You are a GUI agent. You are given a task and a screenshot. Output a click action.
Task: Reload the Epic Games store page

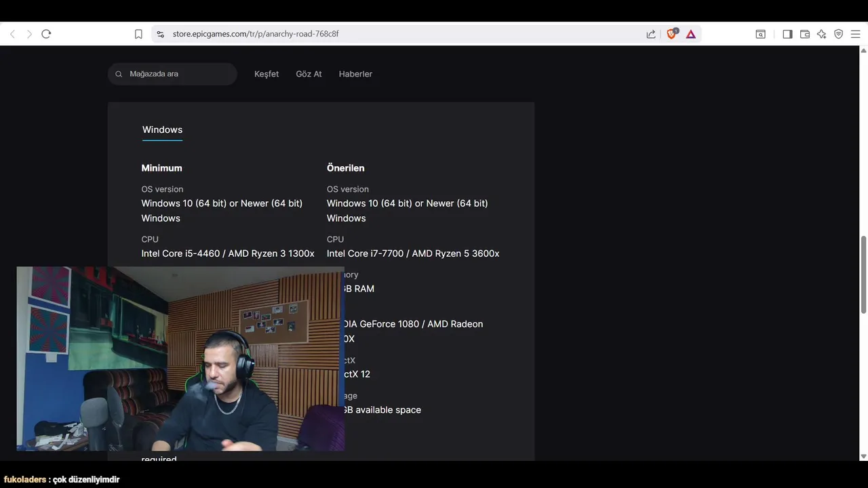coord(46,34)
